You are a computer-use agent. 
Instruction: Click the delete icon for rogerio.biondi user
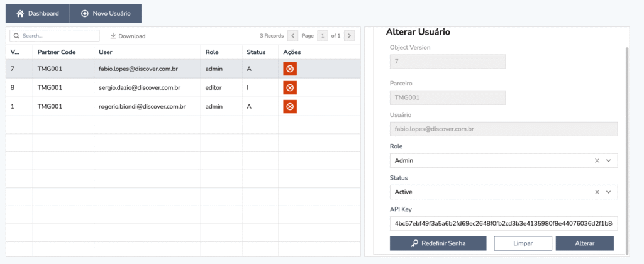click(x=289, y=106)
